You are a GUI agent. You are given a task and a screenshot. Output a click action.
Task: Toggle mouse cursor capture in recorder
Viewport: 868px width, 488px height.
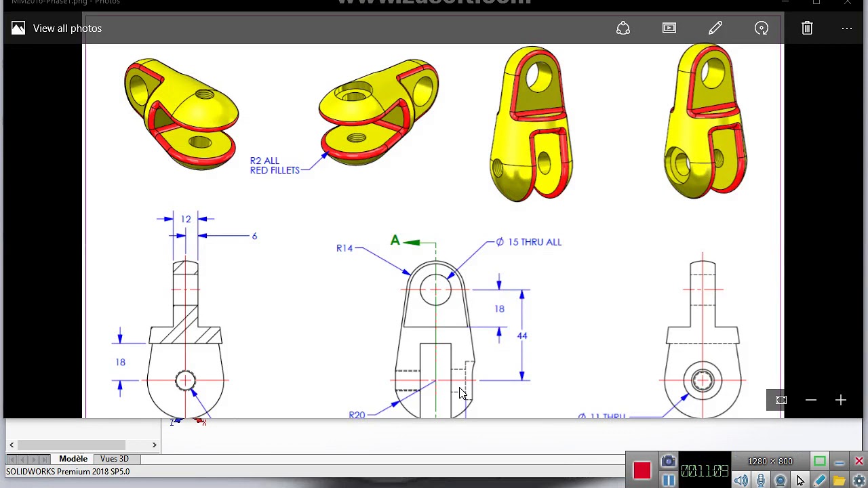pyautogui.click(x=800, y=481)
